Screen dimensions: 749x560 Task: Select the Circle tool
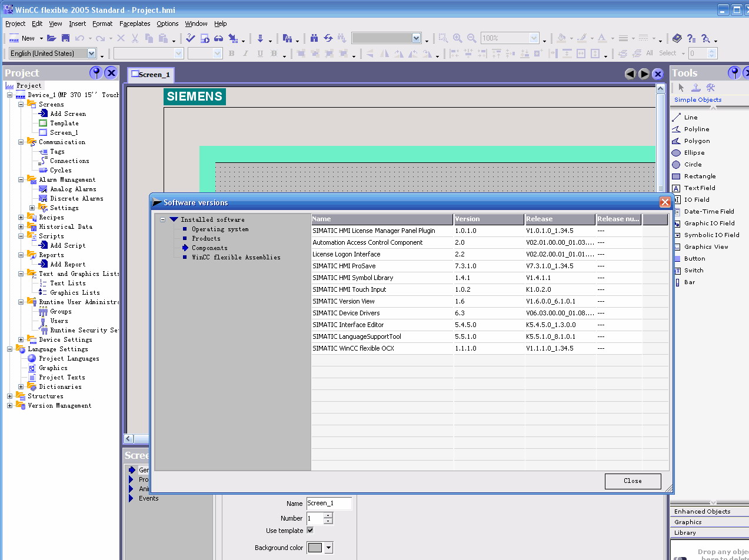click(687, 165)
